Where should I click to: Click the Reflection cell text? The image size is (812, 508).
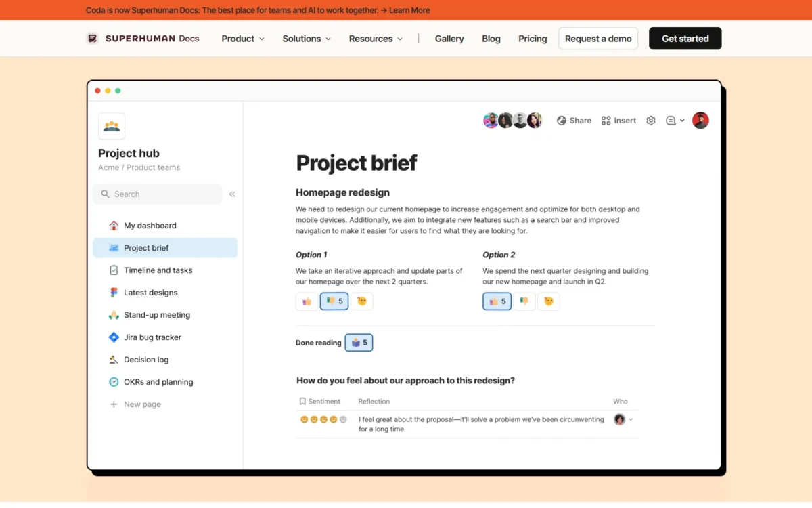tap(481, 424)
